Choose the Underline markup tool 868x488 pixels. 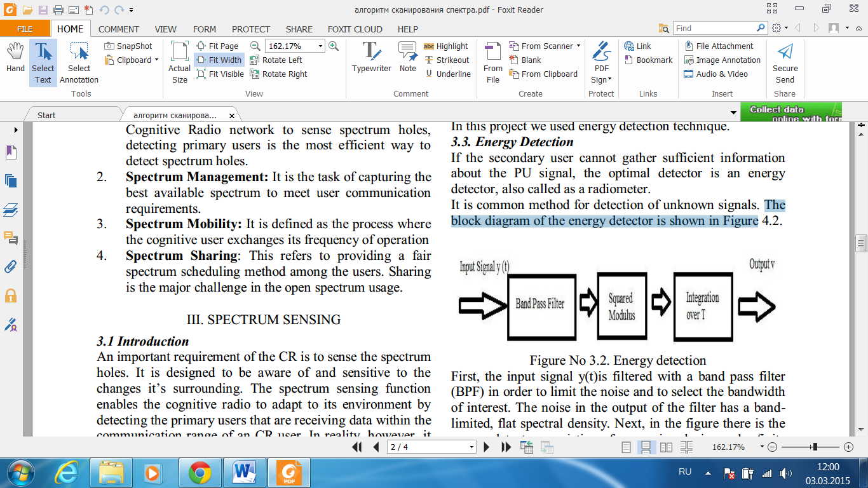pos(448,74)
